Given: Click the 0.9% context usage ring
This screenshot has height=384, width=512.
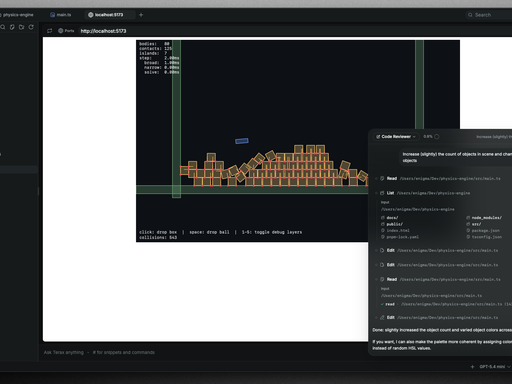Looking at the screenshot, I should 437,137.
